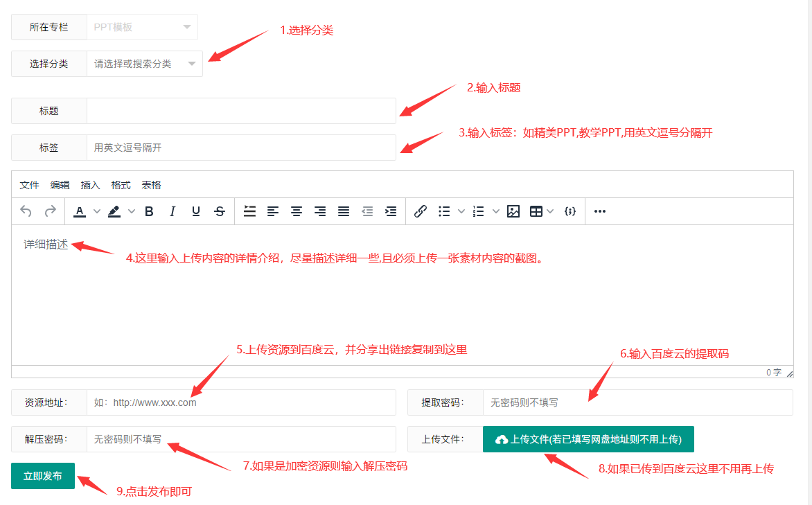Click the code sample braces icon
The width and height of the screenshot is (812, 505).
[570, 212]
